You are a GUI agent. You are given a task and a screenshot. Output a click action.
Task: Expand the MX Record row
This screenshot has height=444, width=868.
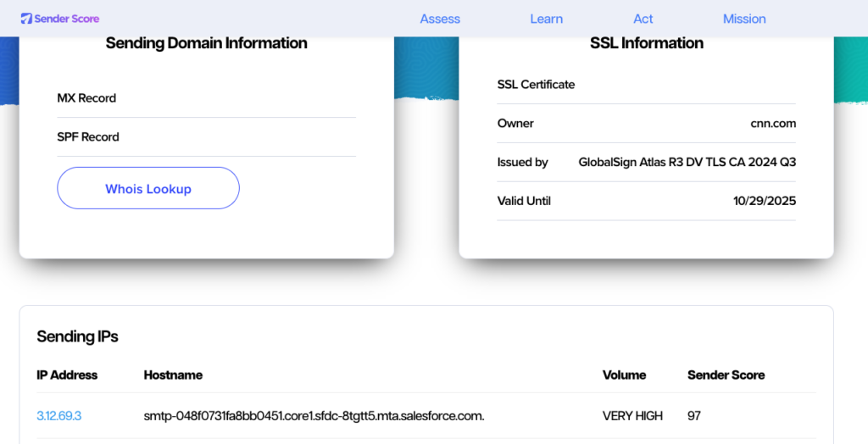[x=207, y=98]
